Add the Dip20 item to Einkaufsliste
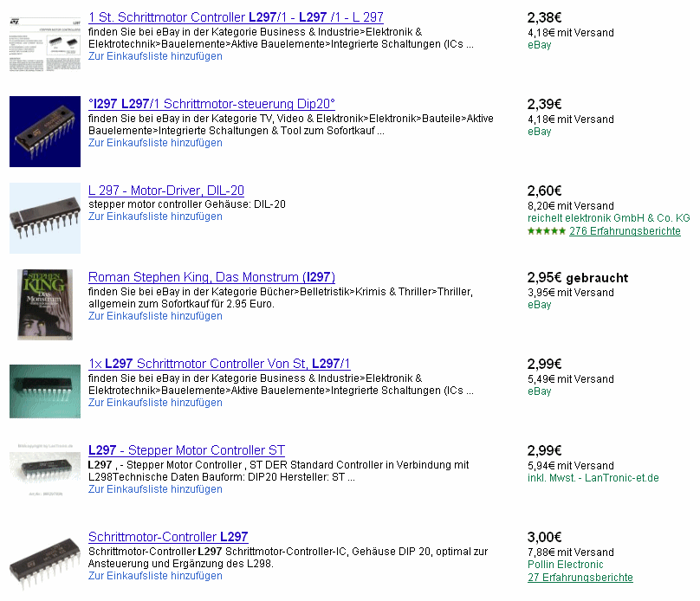 click(x=155, y=143)
